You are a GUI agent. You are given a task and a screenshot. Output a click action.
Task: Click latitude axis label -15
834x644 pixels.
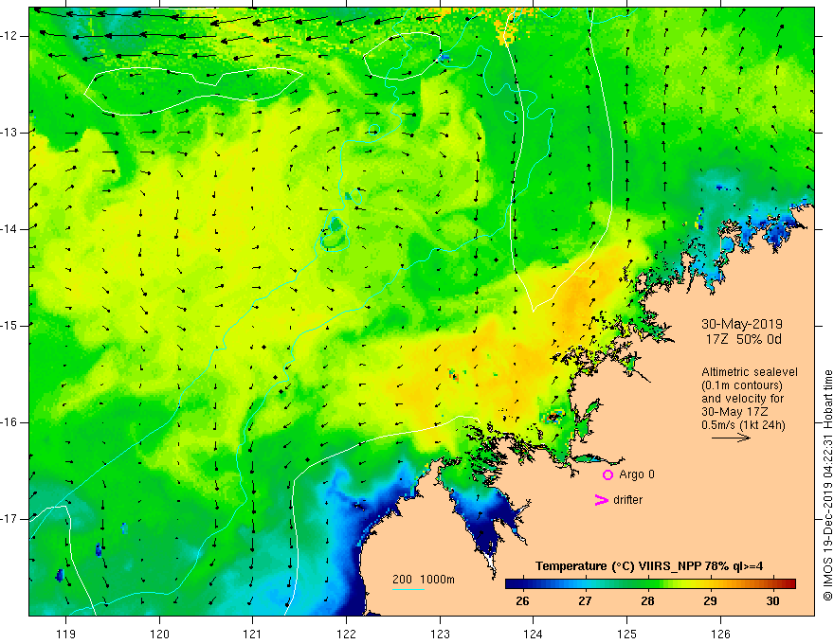[x=9, y=326]
